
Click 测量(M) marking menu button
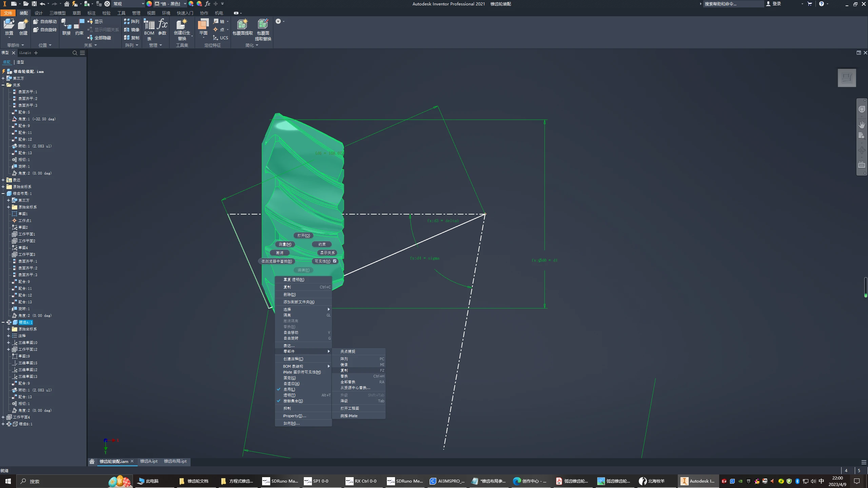[x=285, y=244]
